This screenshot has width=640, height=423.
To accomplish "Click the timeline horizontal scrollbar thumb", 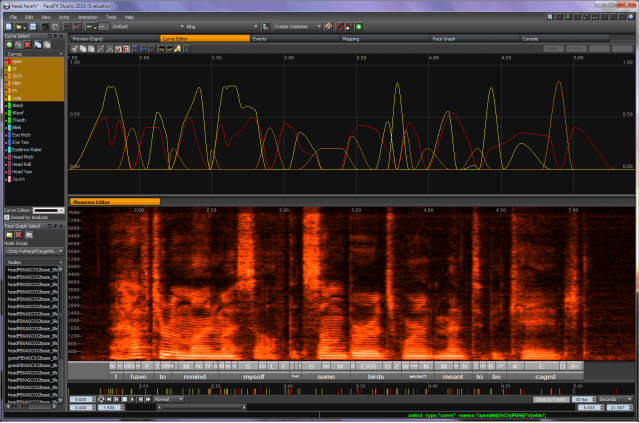I will click(202, 407).
